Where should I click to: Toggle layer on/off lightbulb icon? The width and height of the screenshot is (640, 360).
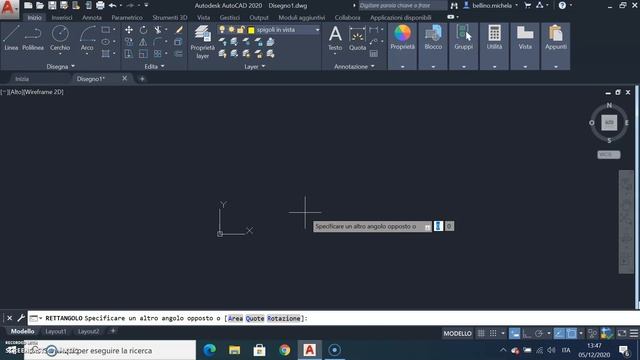[222, 29]
